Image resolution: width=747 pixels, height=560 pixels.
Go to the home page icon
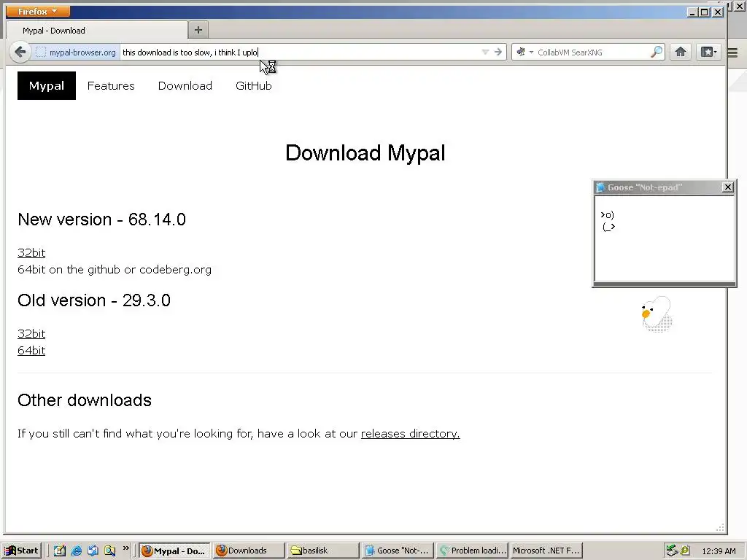681,52
